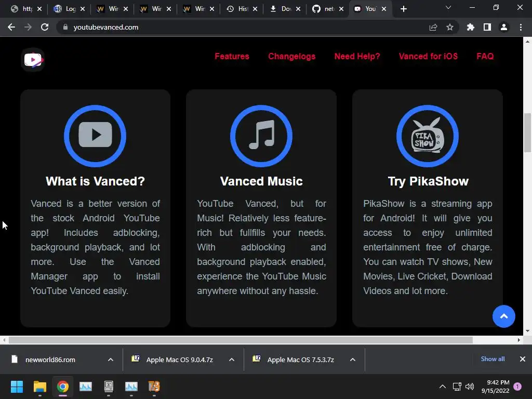Expand options for newworld86.rom download

click(x=111, y=360)
